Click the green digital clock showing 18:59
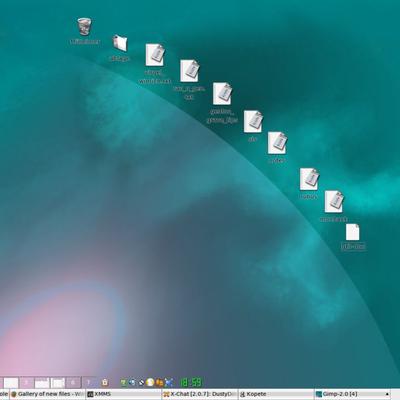The height and width of the screenshot is (400, 400). (191, 382)
